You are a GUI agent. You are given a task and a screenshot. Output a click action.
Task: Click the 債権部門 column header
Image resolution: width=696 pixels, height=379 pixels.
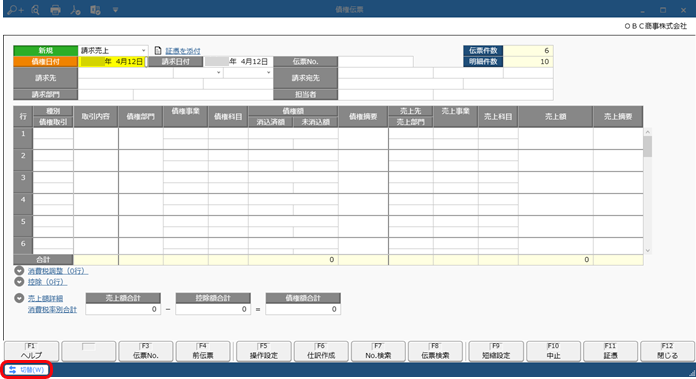(141, 117)
